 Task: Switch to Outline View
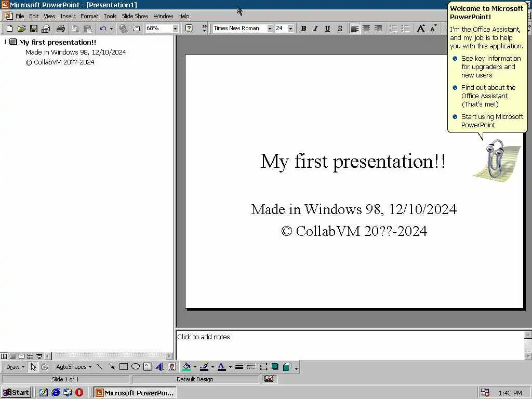(x=13, y=356)
